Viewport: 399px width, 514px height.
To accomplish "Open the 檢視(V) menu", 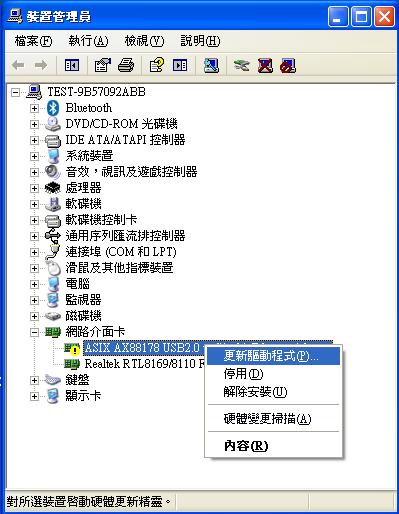I will [x=144, y=41].
